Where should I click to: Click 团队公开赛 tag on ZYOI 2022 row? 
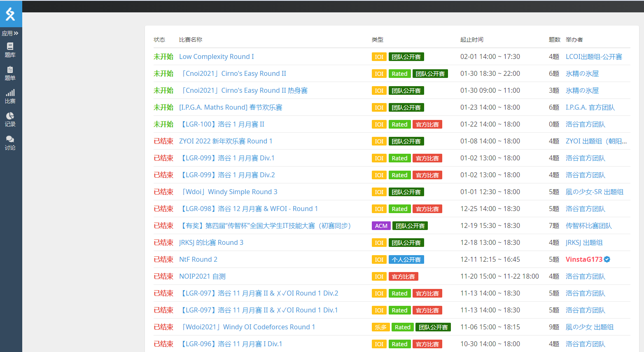(406, 141)
